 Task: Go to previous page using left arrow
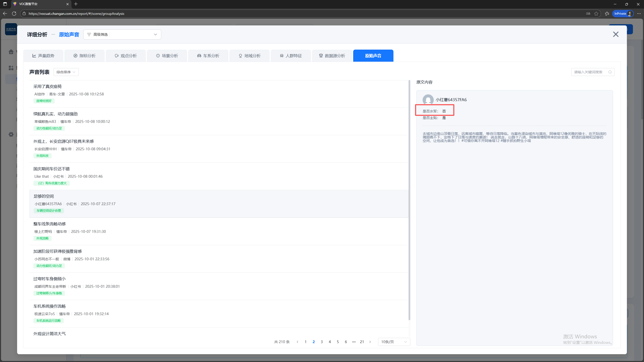point(297,342)
